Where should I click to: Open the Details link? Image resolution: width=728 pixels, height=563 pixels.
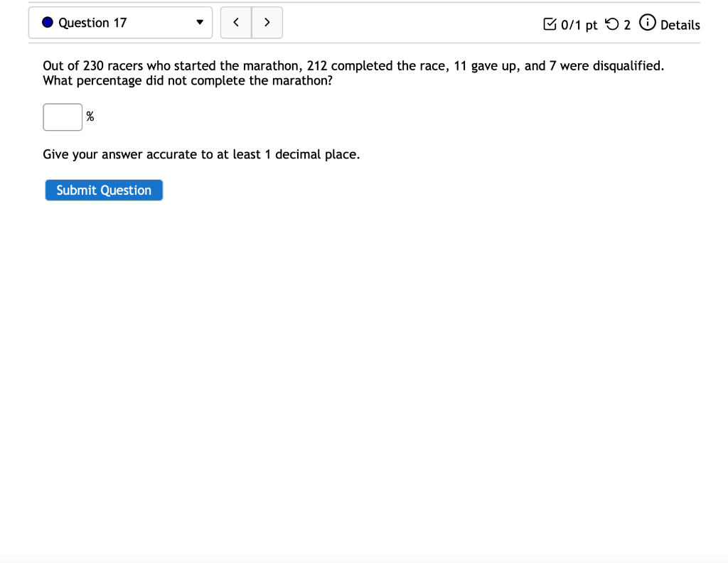[x=670, y=23]
